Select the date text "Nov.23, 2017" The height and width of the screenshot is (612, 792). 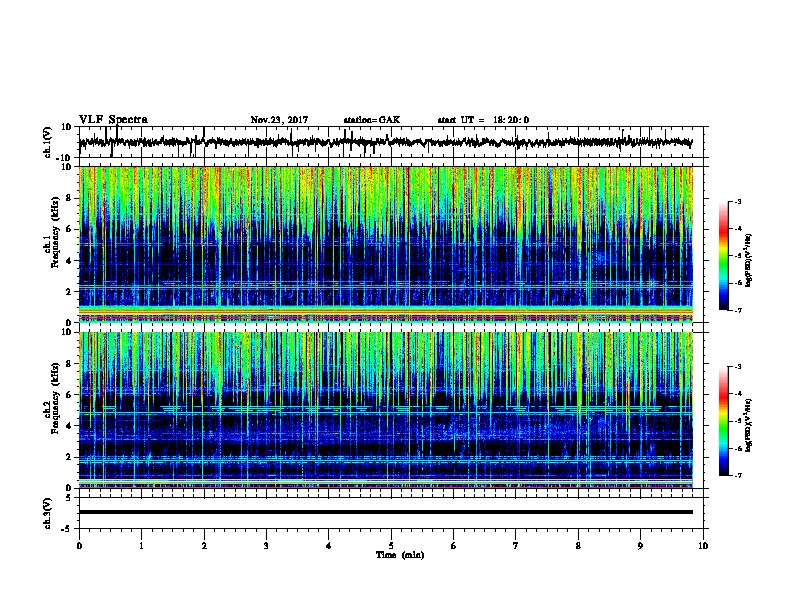279,120
